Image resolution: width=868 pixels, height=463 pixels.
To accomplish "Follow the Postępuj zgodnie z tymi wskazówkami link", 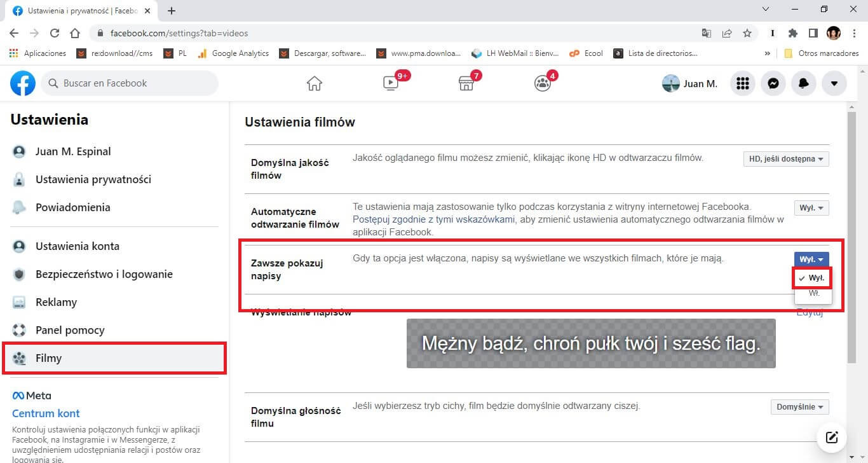I will [x=433, y=219].
